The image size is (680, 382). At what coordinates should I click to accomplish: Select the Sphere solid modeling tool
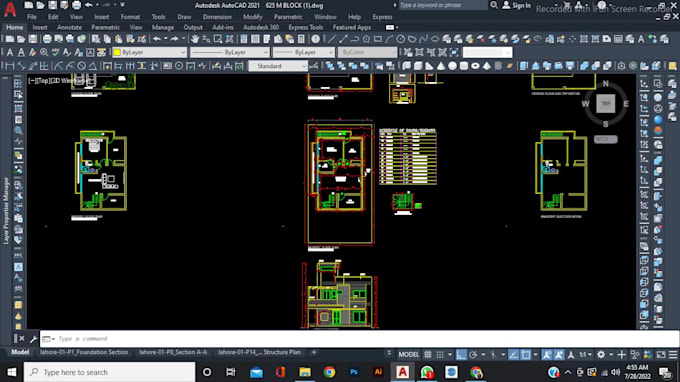(x=452, y=66)
